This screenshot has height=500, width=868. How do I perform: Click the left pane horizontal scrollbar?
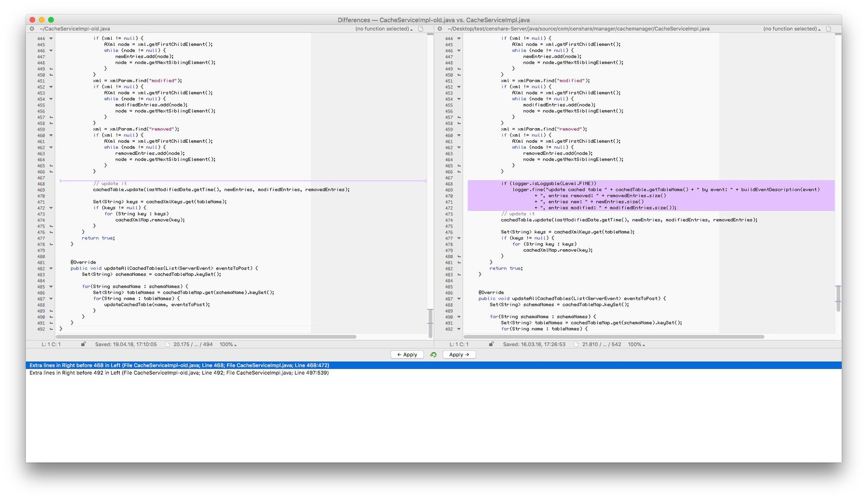pyautogui.click(x=206, y=337)
